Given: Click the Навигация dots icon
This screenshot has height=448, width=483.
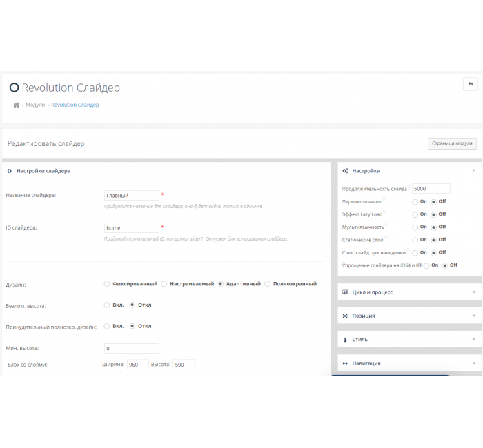Looking at the screenshot, I should click(x=345, y=363).
